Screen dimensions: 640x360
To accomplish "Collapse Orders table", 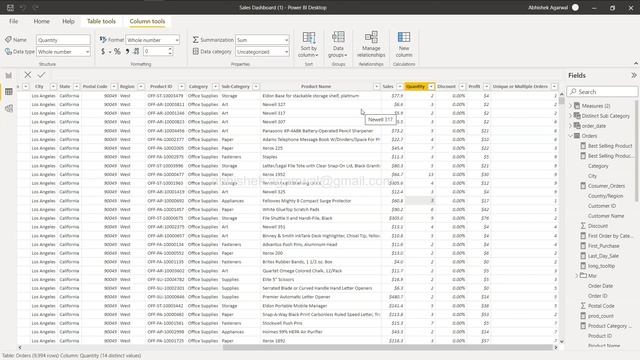I will 570,136.
